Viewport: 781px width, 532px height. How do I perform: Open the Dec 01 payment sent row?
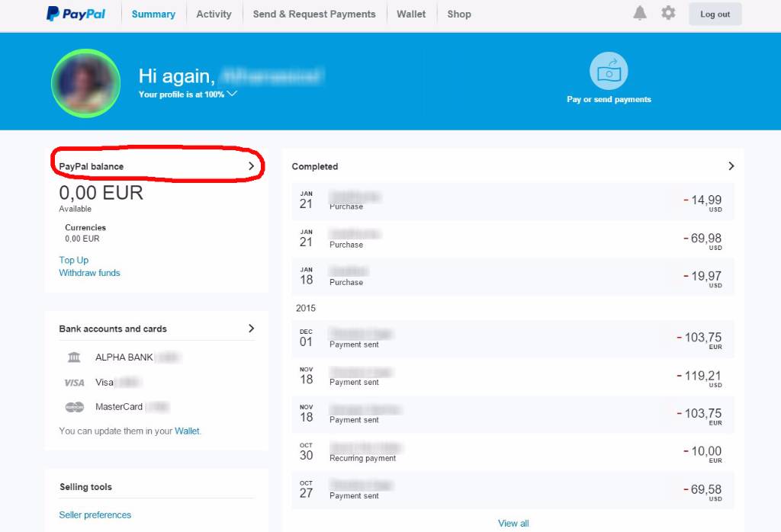513,338
